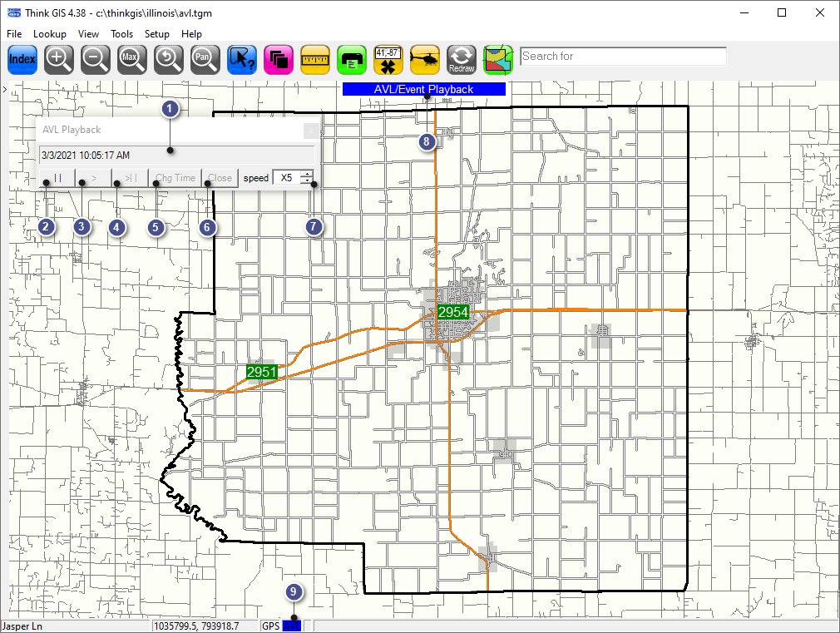Zoom to Max extent
The width and height of the screenshot is (840, 633).
[131, 60]
